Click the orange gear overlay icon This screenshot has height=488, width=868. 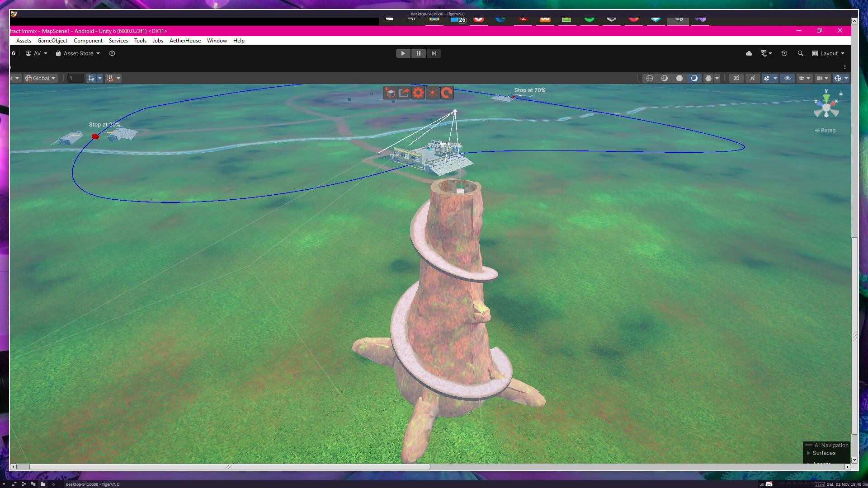[418, 93]
